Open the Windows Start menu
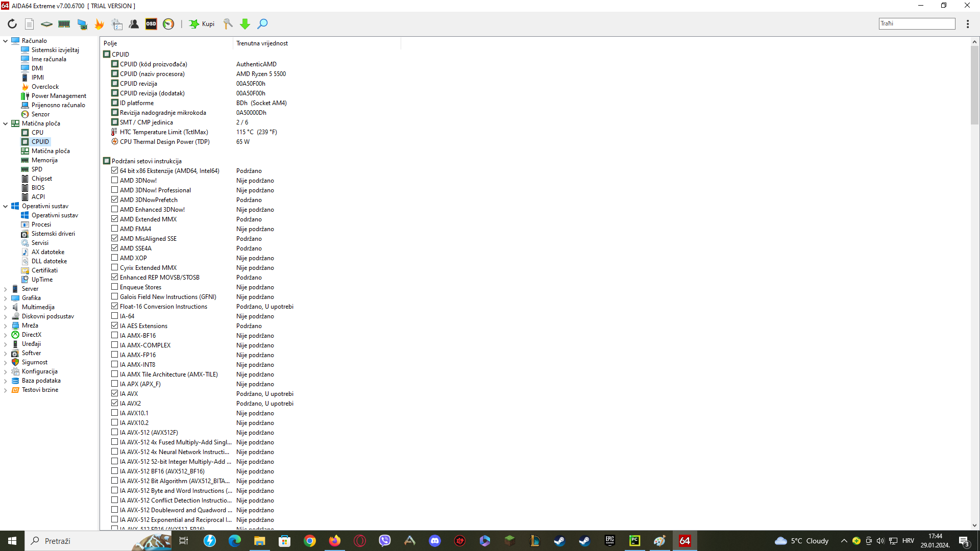The image size is (980, 551). tap(12, 541)
